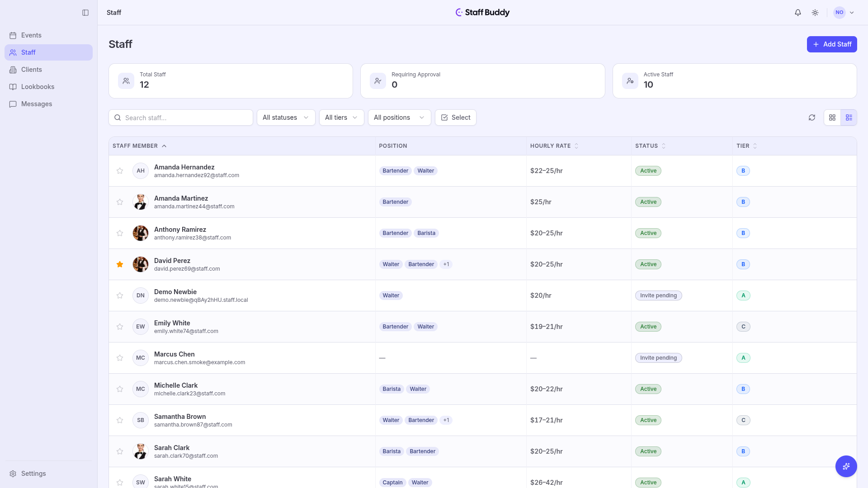868x488 pixels.
Task: Click the Add Staff button
Action: [832, 44]
